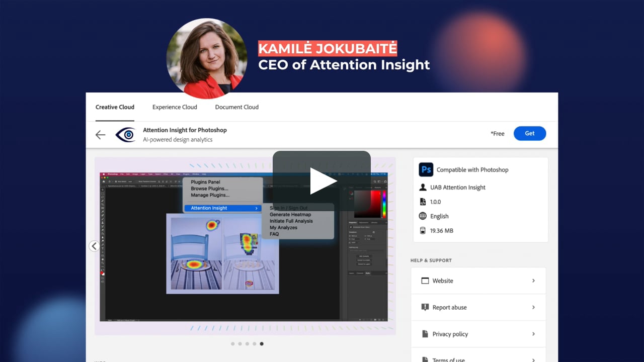This screenshot has width=644, height=362.
Task: Switch to the Creative Cloud tab
Action: coord(115,107)
